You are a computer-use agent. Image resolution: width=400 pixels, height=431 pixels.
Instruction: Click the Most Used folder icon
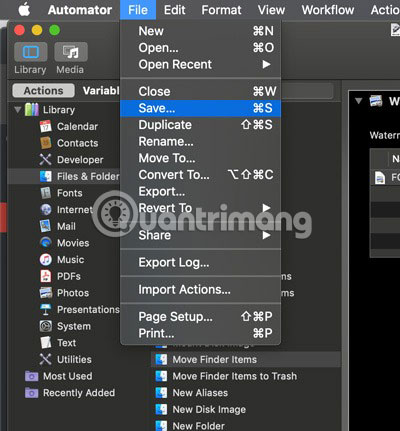[32, 376]
